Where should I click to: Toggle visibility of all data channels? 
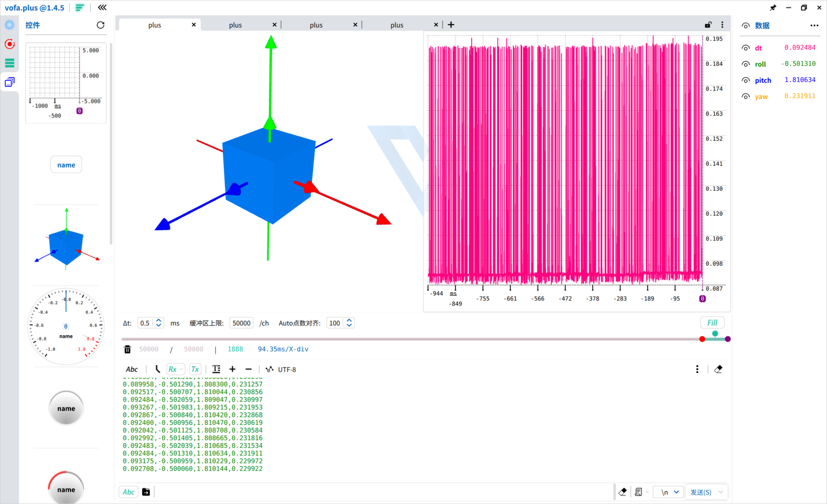(745, 26)
